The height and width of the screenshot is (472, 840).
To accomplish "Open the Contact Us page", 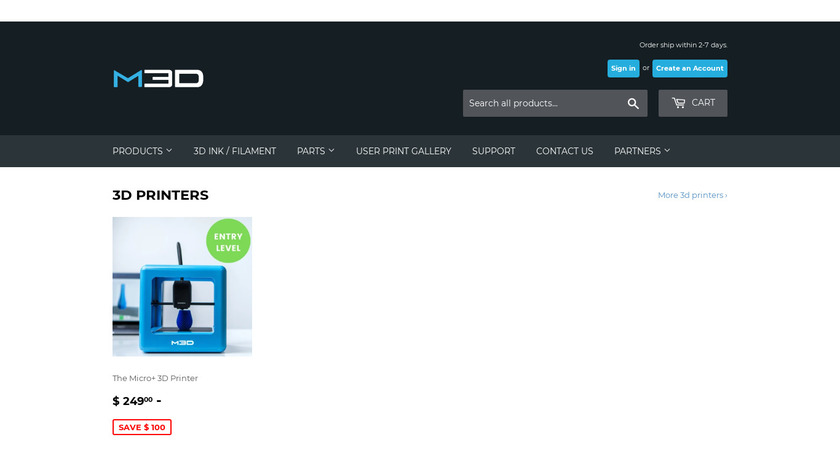I will [x=565, y=151].
